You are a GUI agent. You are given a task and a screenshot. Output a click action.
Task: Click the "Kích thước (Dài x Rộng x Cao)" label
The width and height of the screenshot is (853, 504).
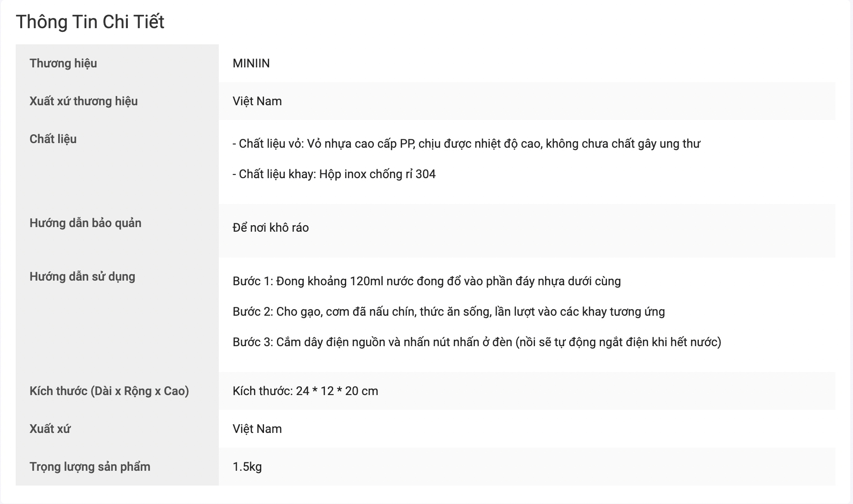coord(109,391)
